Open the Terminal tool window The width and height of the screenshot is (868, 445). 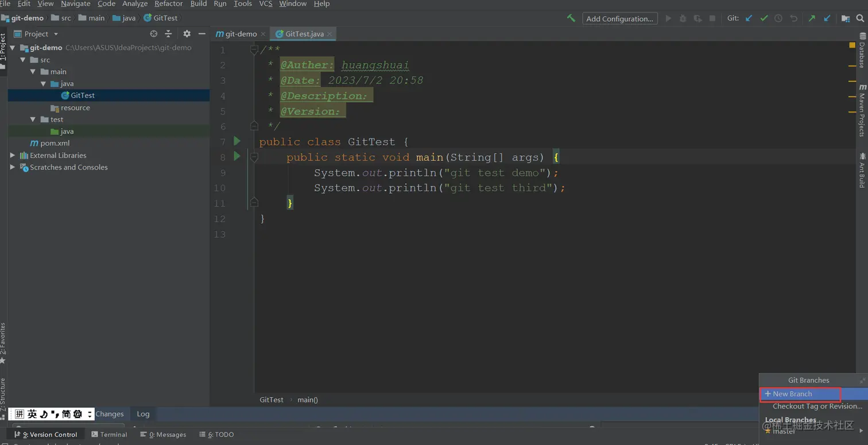tap(109, 435)
